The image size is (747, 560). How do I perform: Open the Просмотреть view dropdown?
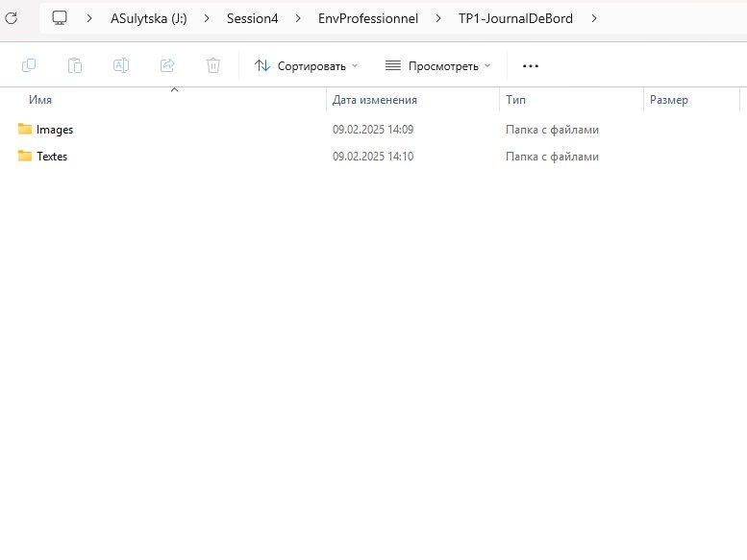point(437,65)
